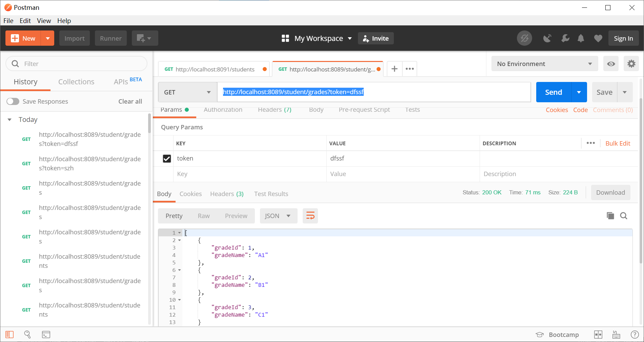Open the GET method dropdown

pos(187,92)
